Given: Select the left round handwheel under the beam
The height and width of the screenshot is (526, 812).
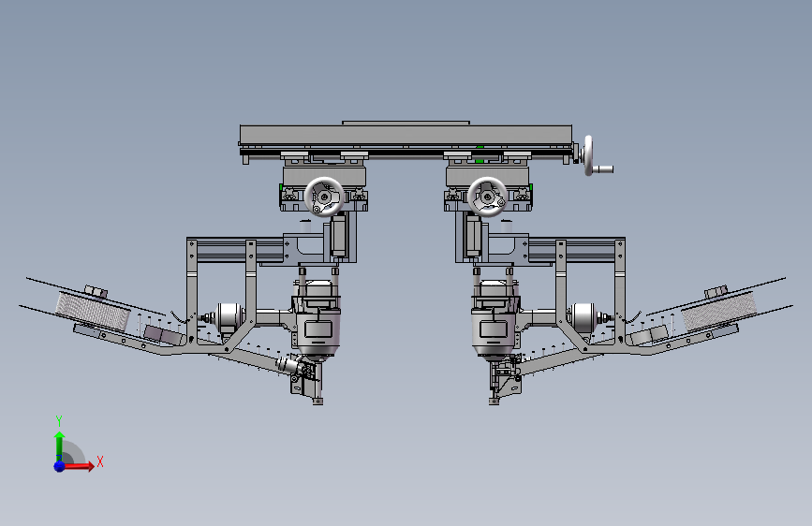Looking at the screenshot, I should [x=324, y=197].
